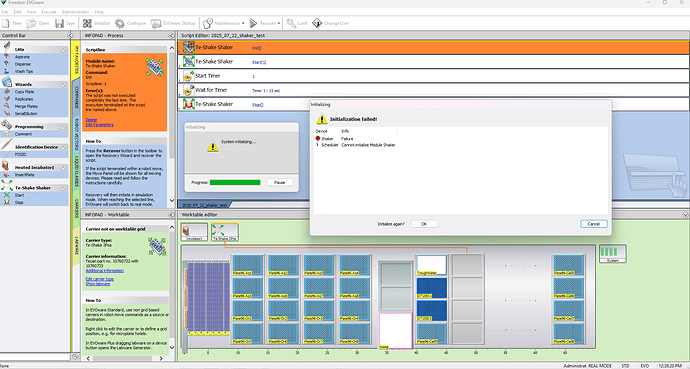The height and width of the screenshot is (369, 690).
Task: Select the POSID identification command
Action: [21, 154]
